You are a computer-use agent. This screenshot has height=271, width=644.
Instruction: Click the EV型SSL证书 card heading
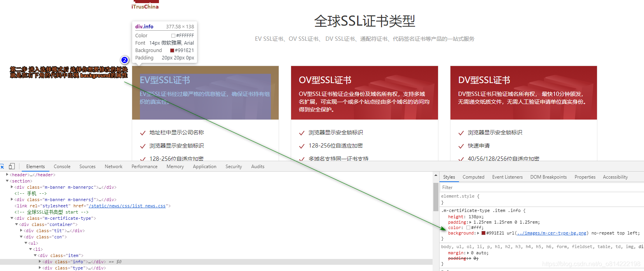[x=165, y=80]
